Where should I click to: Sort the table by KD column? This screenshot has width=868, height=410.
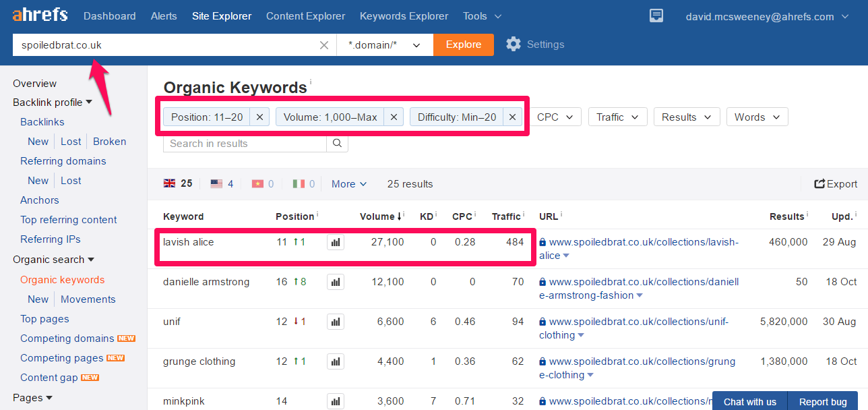(427, 216)
